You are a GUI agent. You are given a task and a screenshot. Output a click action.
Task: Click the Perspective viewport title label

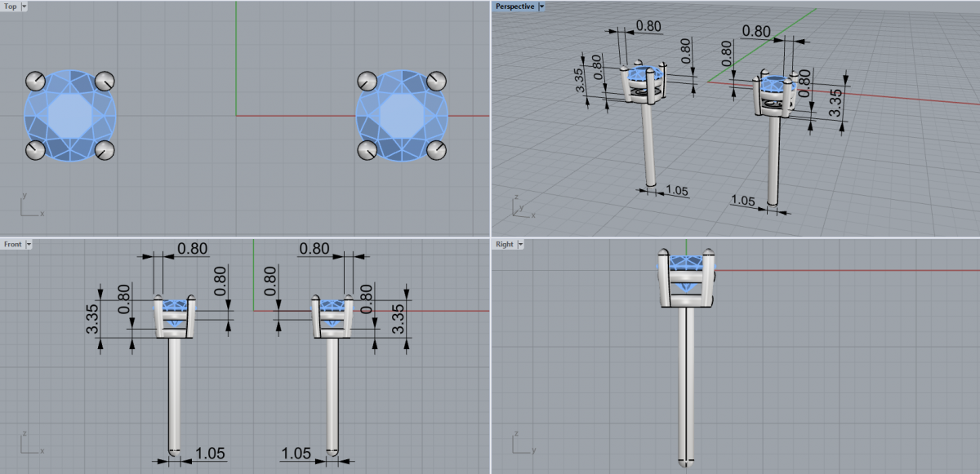pyautogui.click(x=514, y=7)
